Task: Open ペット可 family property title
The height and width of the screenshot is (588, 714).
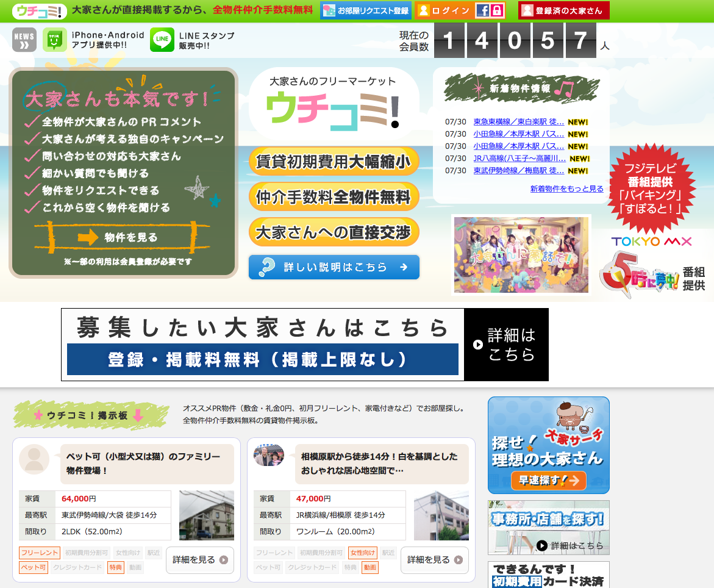Action: (143, 463)
